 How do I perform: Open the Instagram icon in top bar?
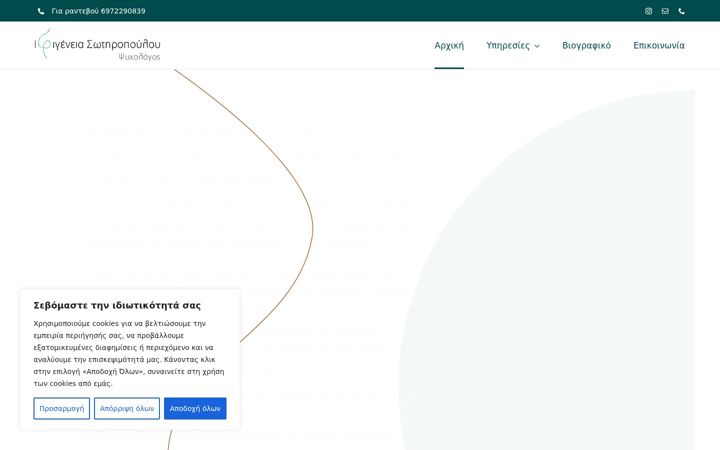648,11
